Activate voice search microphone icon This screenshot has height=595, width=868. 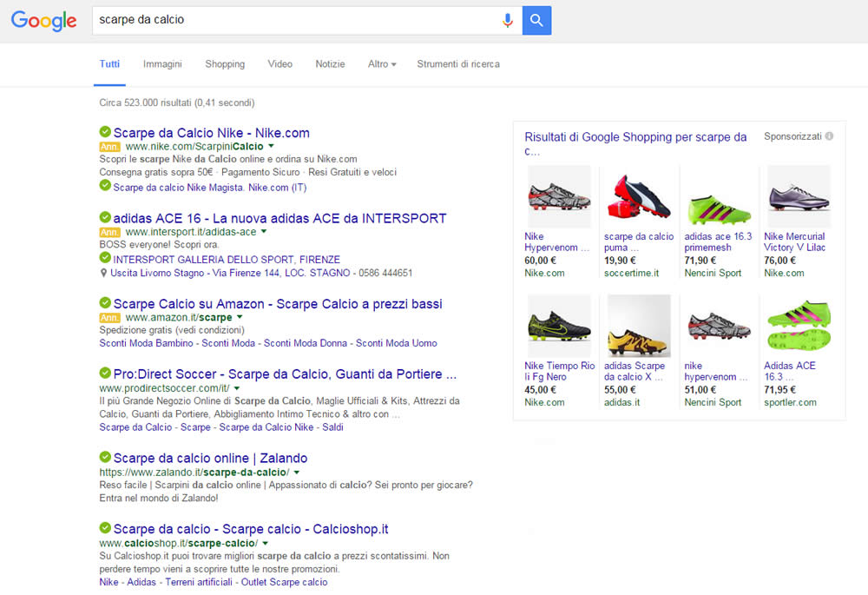(x=507, y=21)
